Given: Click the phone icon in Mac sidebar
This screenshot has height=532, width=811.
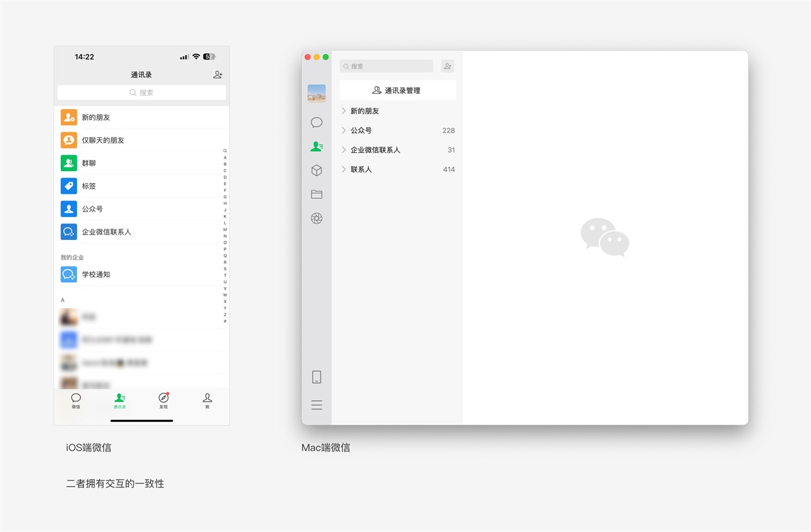Looking at the screenshot, I should 316,377.
